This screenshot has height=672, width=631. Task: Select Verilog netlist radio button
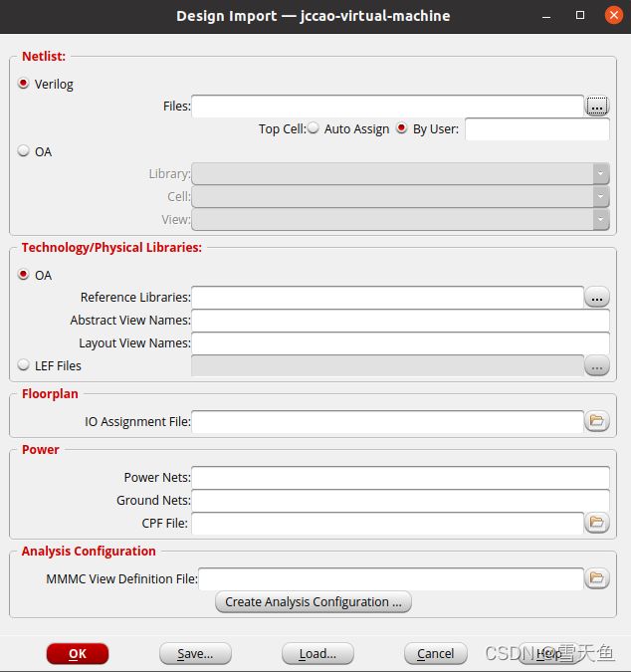tap(24, 84)
